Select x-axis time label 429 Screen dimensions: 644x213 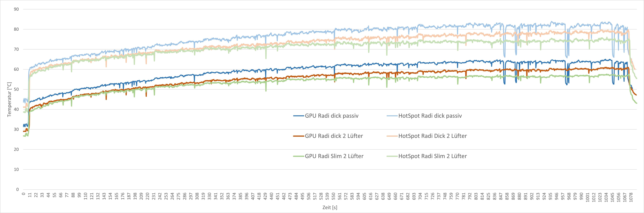265,196
